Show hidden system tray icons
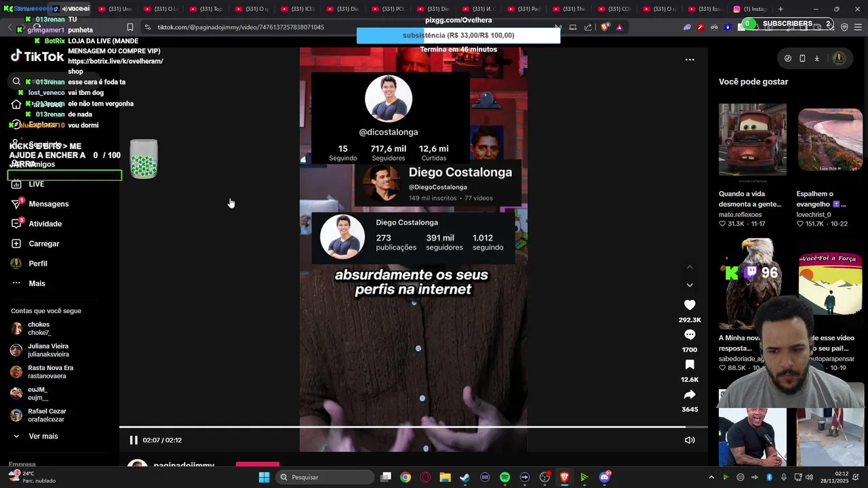Screen dimensions: 868x488 [711, 477]
